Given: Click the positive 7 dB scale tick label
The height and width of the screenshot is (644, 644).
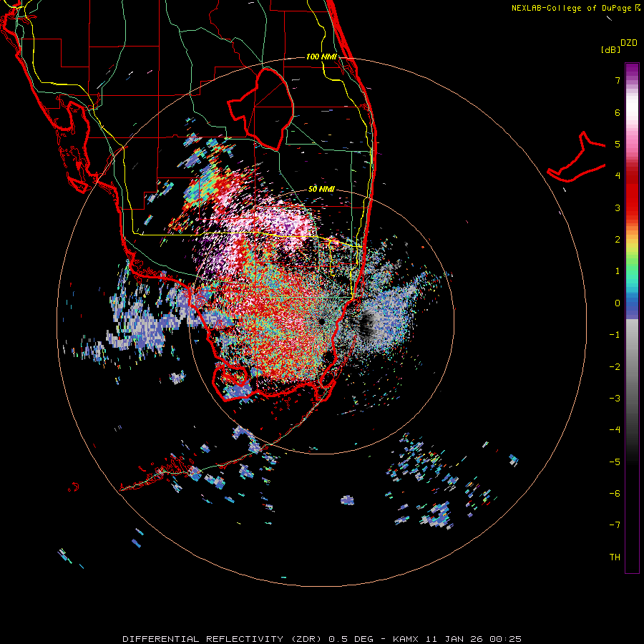Looking at the screenshot, I should click(x=618, y=80).
